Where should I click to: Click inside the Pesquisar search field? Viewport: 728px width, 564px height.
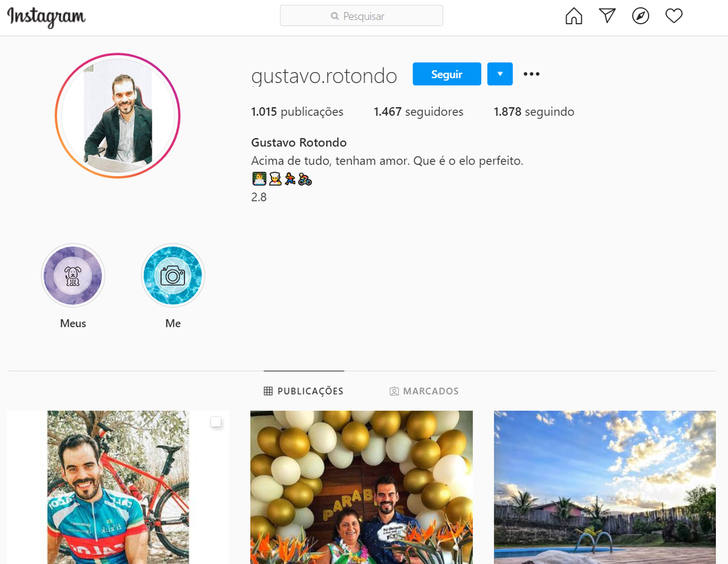pyautogui.click(x=362, y=15)
